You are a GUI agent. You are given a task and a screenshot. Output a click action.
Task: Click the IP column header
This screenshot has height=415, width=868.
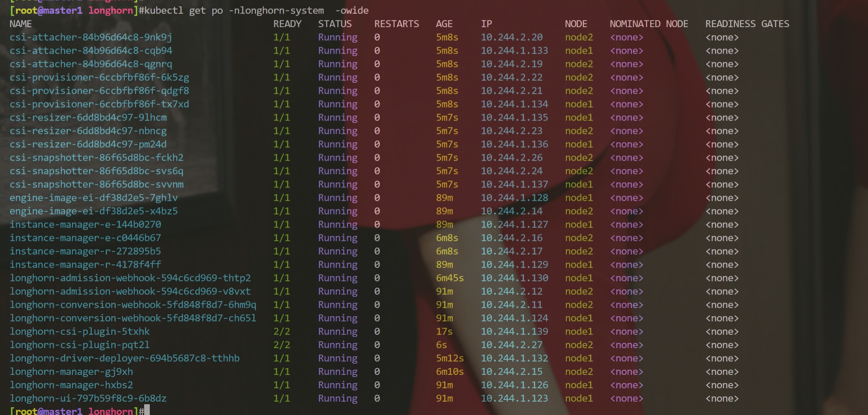click(486, 24)
